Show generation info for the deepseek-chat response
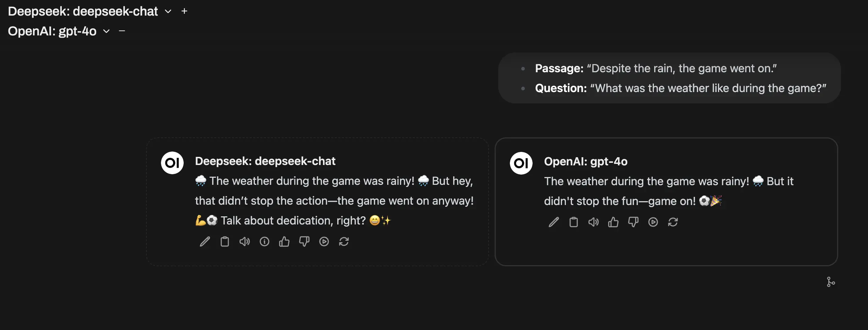The height and width of the screenshot is (330, 868). pyautogui.click(x=265, y=241)
